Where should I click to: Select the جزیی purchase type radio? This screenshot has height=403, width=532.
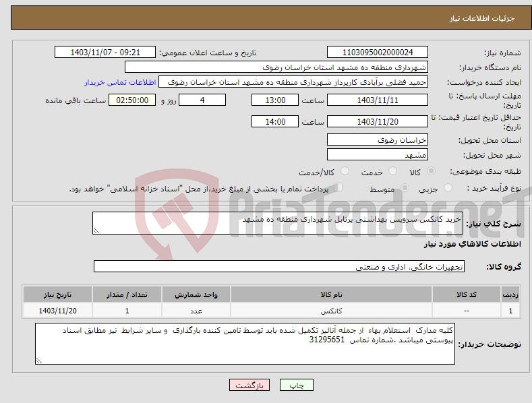click(448, 188)
